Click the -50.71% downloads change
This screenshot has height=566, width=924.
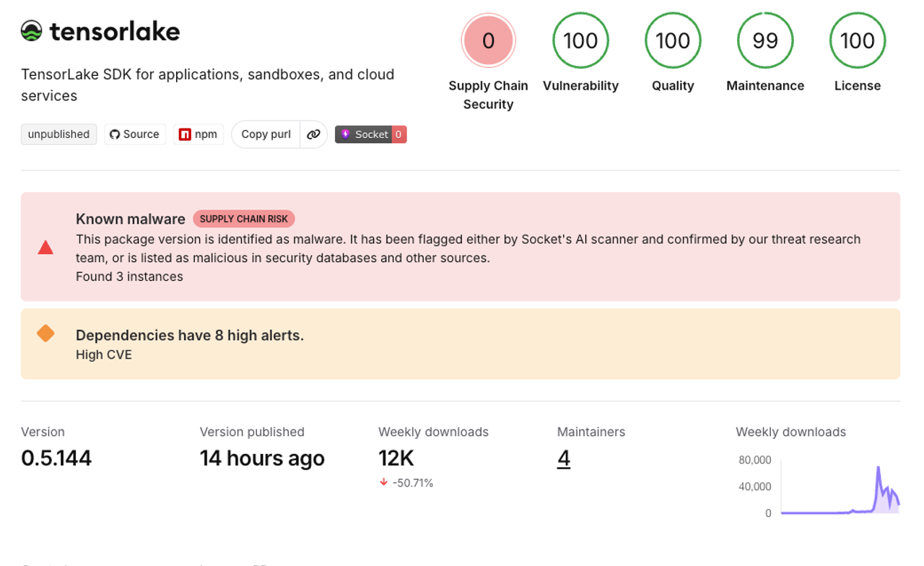[406, 483]
